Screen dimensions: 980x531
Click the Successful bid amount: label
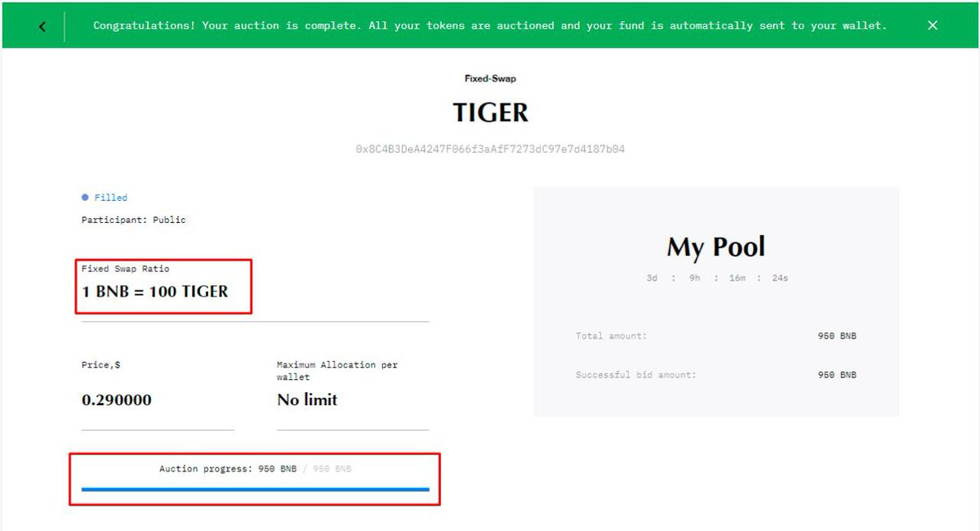click(x=636, y=375)
